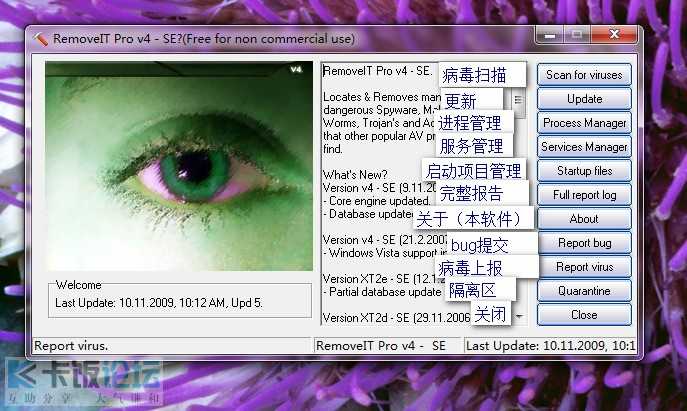687x411 pixels.
Task: Click the '- Core engine updated.' line
Action: (377, 201)
